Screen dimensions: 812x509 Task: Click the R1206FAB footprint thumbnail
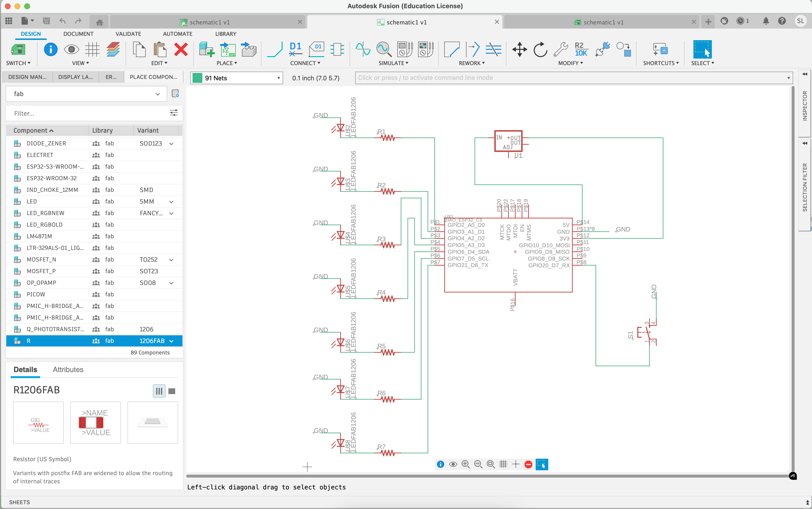pos(95,422)
